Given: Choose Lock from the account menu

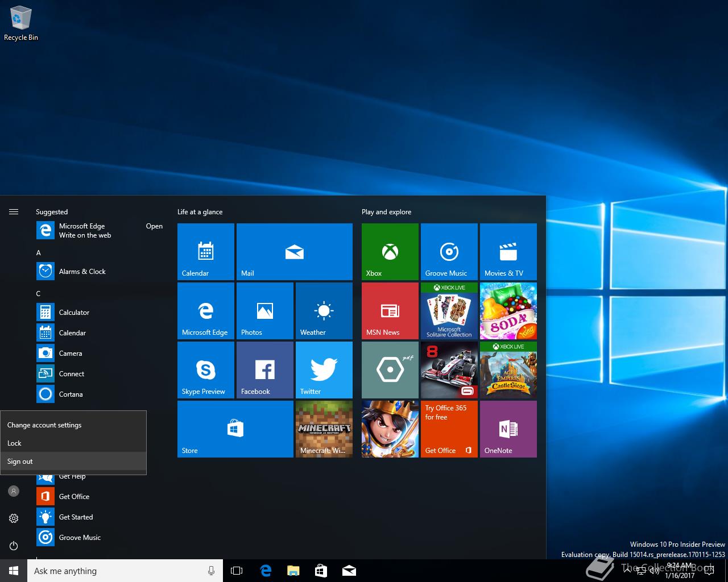Looking at the screenshot, I should (x=73, y=443).
